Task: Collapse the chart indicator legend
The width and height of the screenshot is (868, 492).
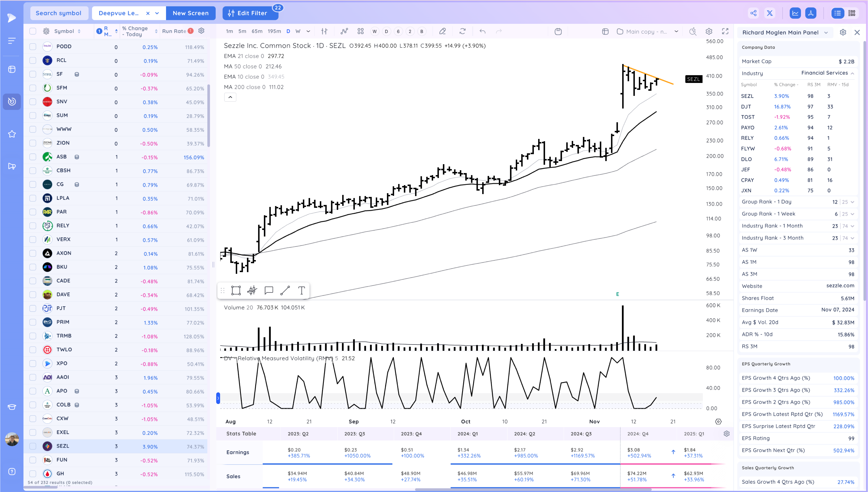Action: (230, 97)
